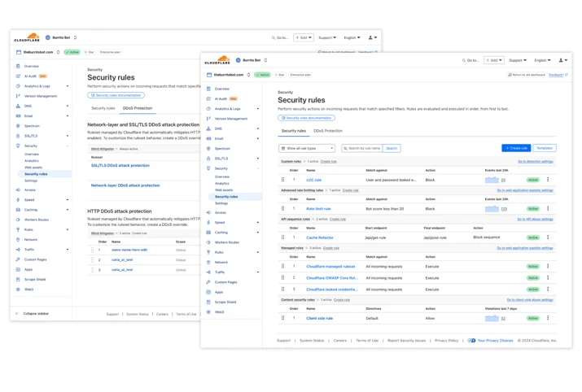
Task: Follow the Go to API abuse settings link
Action: (x=535, y=220)
